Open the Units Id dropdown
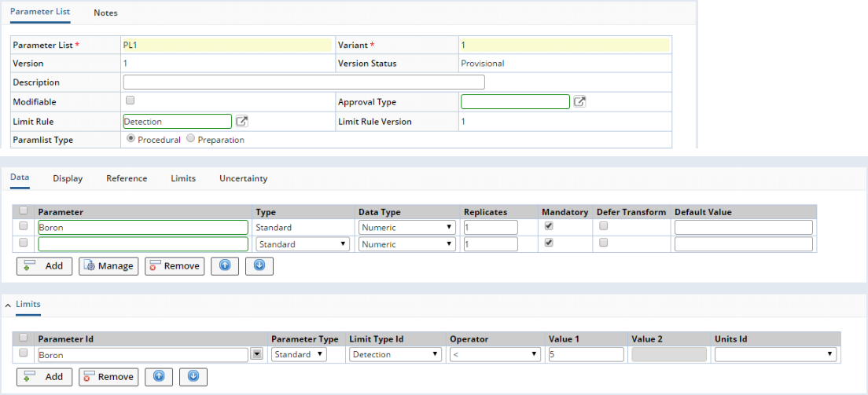 (x=775, y=355)
